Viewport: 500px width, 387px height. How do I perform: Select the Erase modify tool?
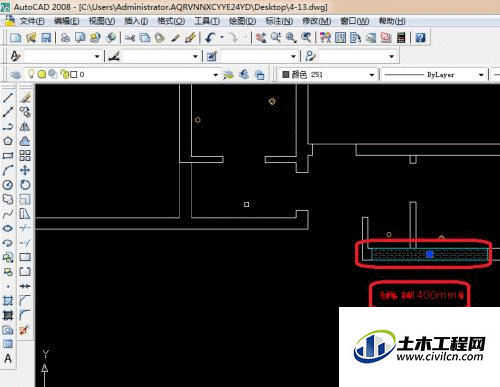[x=25, y=97]
